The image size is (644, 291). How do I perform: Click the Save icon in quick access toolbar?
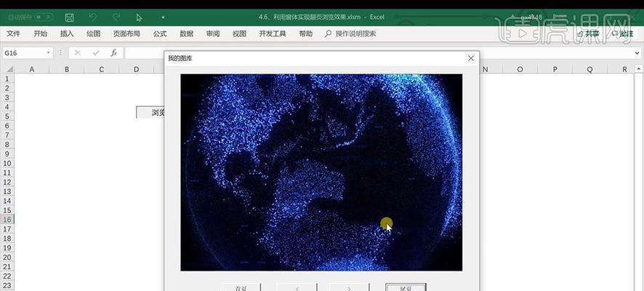click(69, 17)
